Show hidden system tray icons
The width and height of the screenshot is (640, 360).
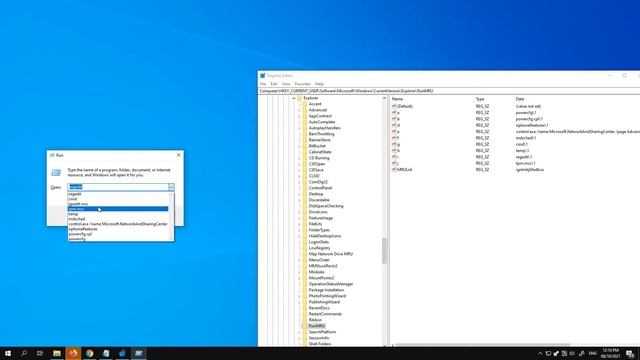[x=540, y=353]
